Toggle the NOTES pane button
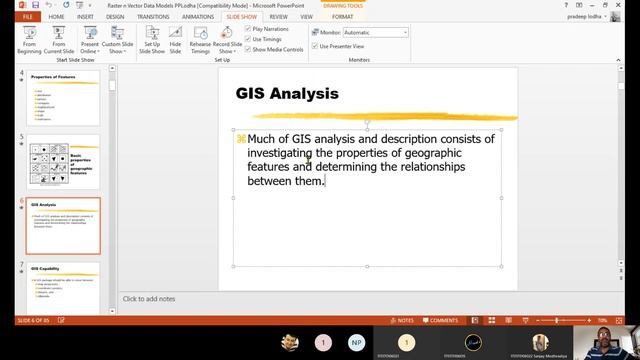640x360 pixels. click(402, 320)
